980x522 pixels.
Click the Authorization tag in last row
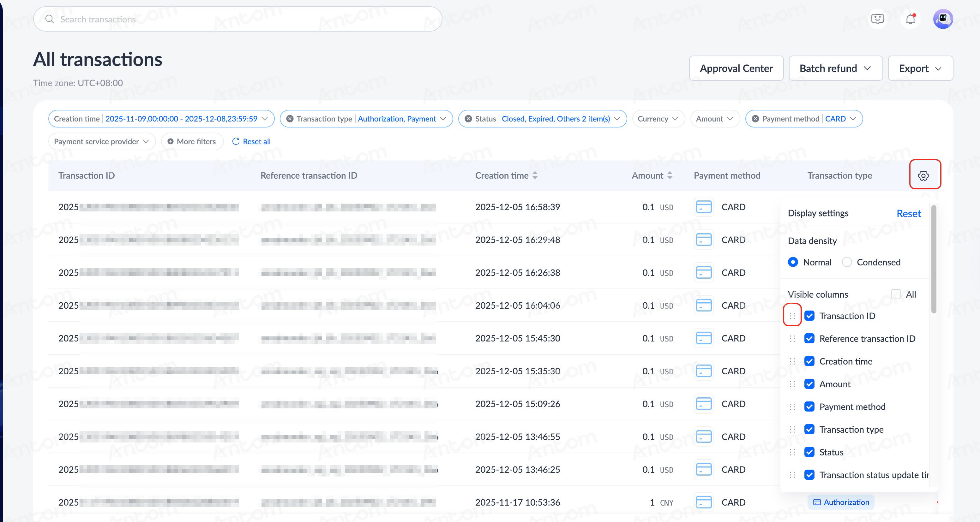(x=841, y=502)
